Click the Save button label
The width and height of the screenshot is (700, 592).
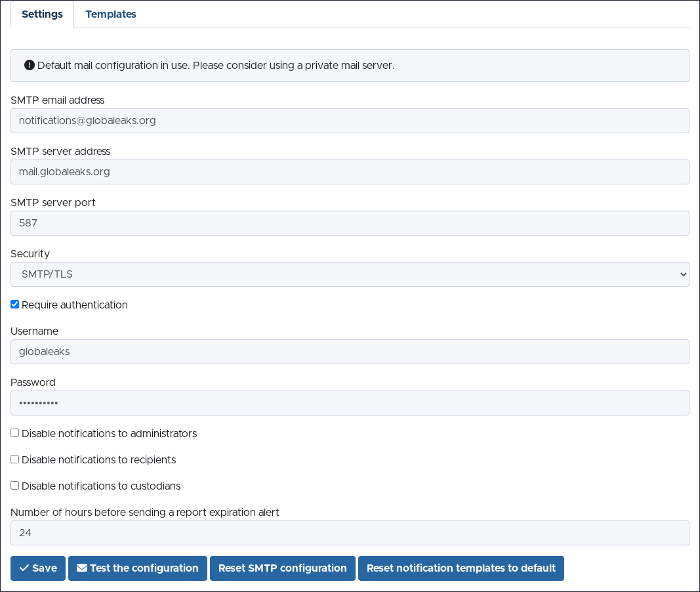click(x=45, y=568)
